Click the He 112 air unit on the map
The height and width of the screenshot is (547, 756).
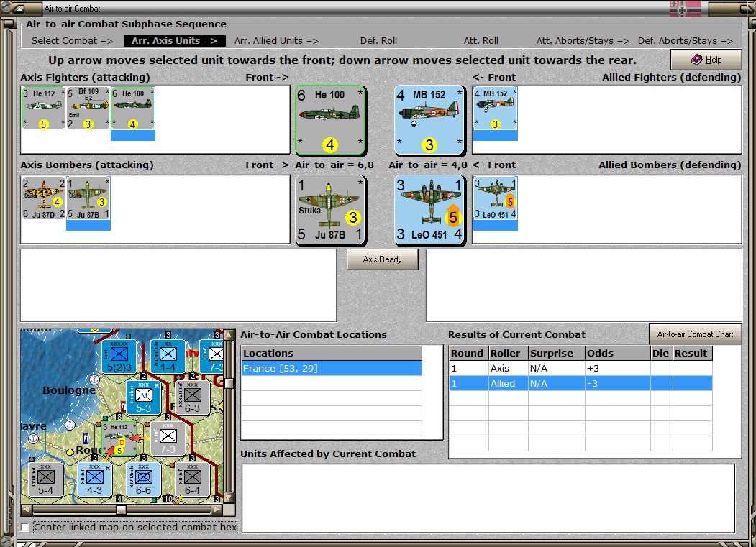[x=119, y=438]
